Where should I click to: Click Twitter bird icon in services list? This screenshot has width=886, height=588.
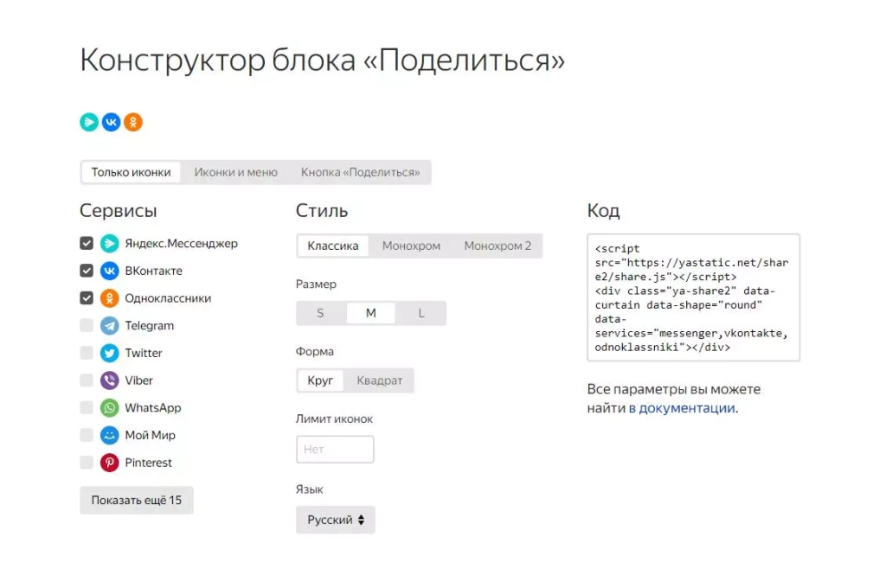[x=110, y=353]
